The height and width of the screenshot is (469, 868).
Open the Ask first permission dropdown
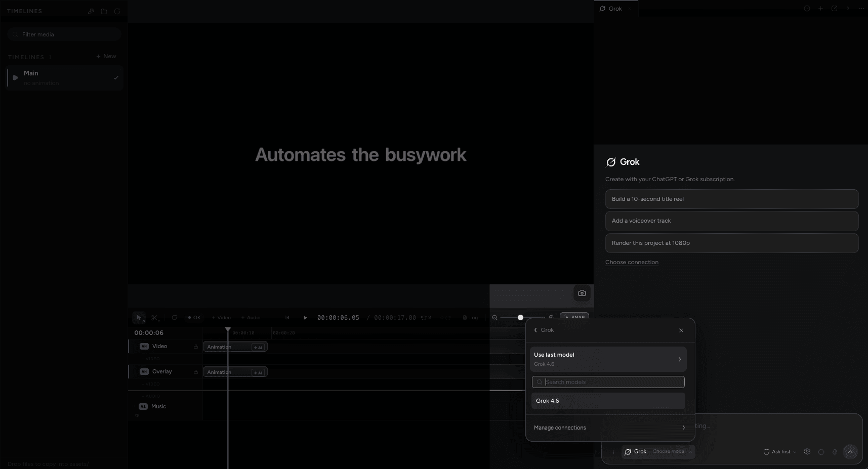780,452
